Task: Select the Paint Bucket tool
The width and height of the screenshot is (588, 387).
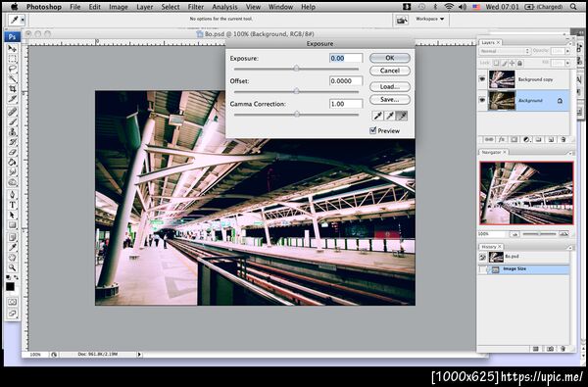Action: point(13,163)
